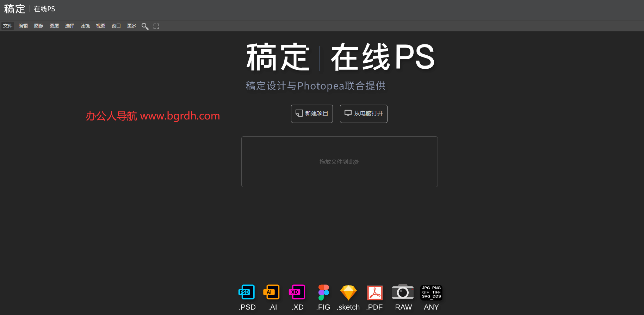Screen dimensions: 644x315
Task: Click the 稿定 logo in header
Action: (14, 9)
